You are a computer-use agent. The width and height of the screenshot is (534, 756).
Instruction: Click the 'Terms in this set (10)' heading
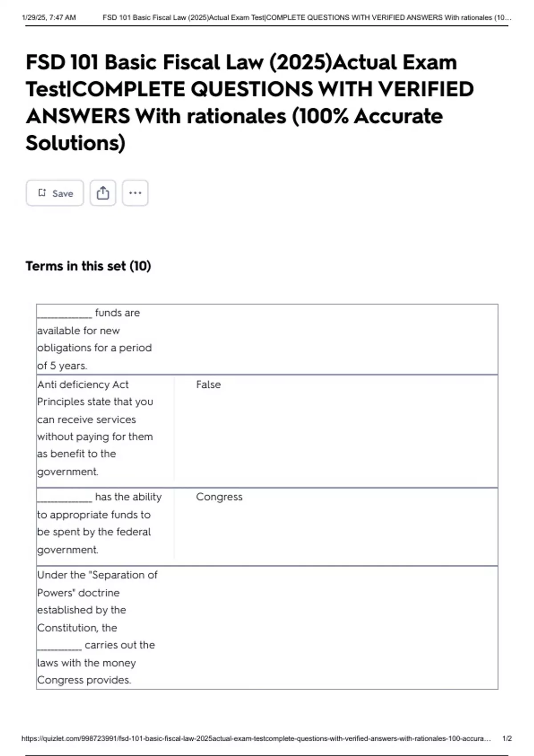[88, 266]
